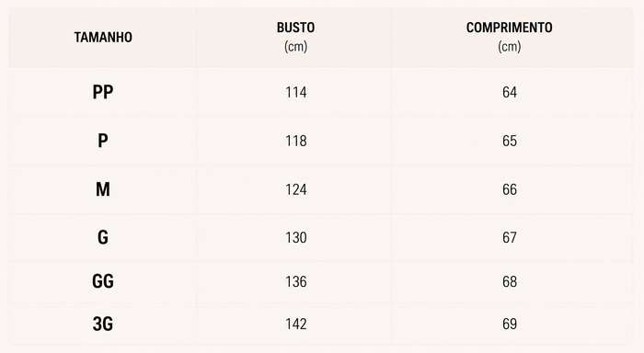
Task: Select the length value 65
Action: (x=510, y=141)
